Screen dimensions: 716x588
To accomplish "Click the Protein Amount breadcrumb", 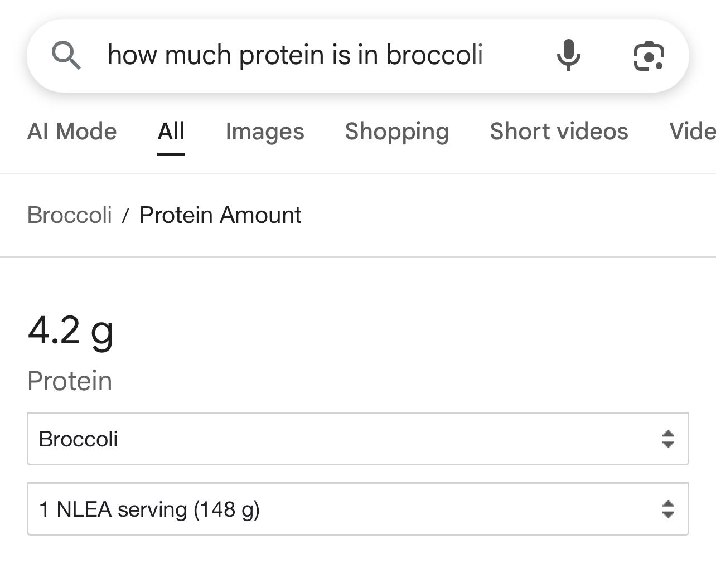I will point(220,215).
